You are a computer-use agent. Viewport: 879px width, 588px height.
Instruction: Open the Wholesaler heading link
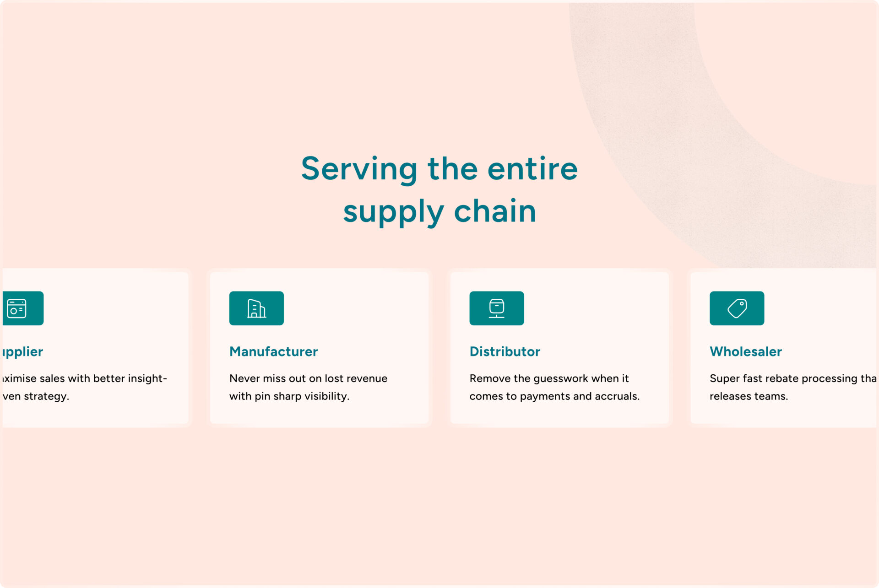click(x=745, y=351)
